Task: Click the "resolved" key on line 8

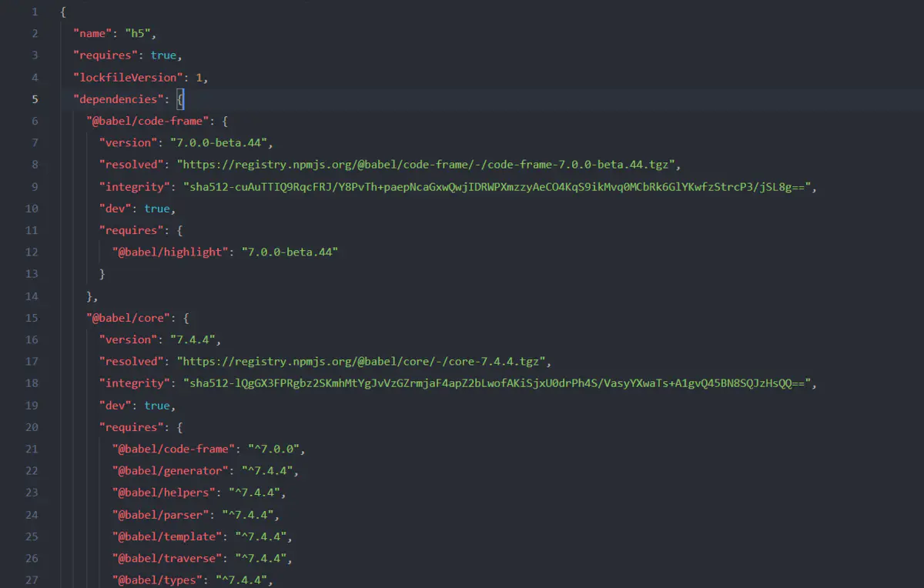Action: [x=132, y=165]
